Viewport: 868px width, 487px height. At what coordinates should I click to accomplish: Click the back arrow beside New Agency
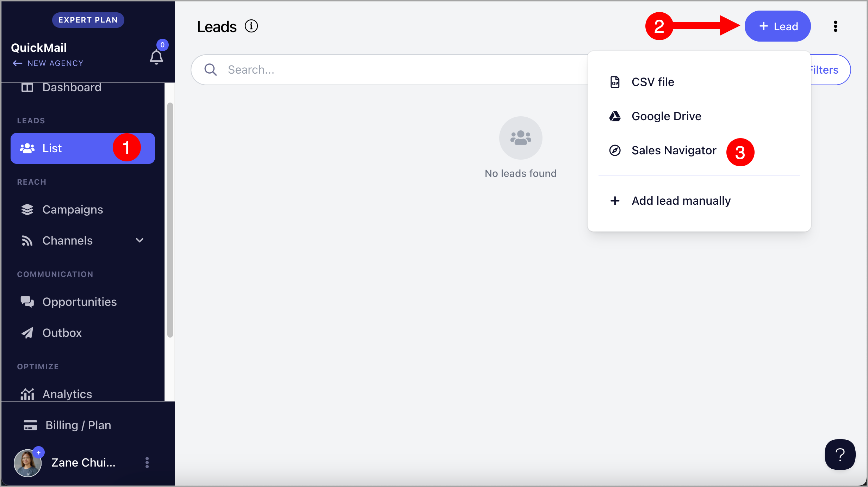click(18, 63)
